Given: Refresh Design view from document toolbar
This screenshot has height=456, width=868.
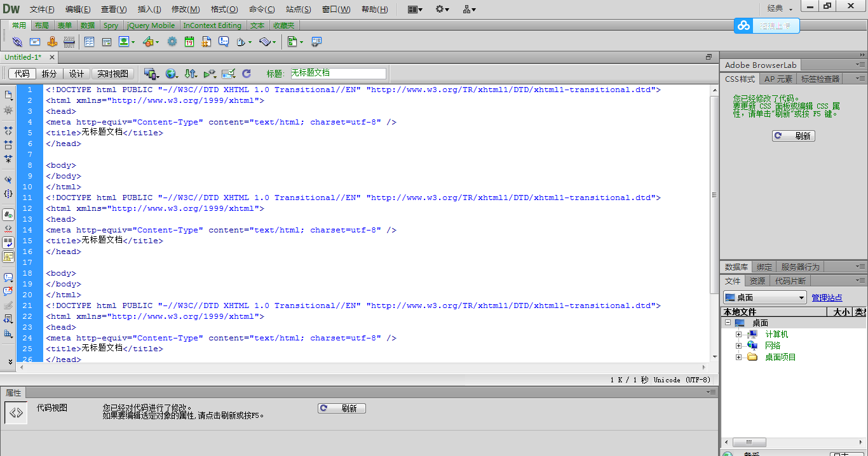Looking at the screenshot, I should (x=247, y=74).
